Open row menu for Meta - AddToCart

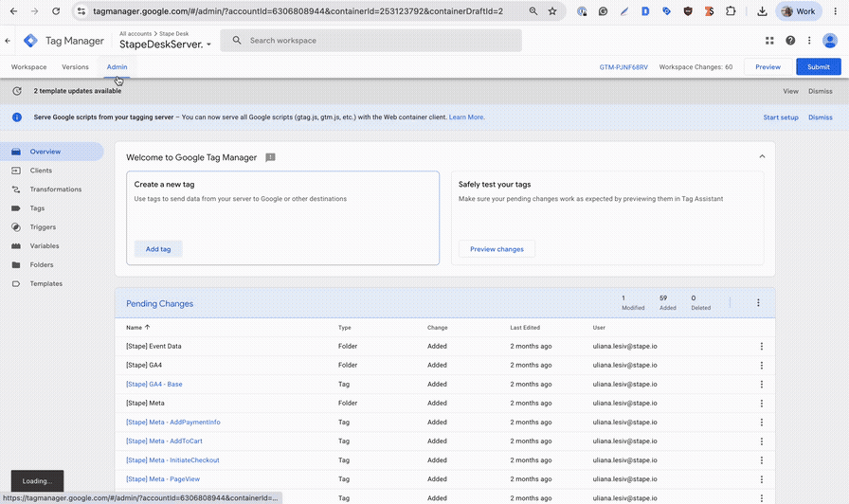tap(761, 441)
